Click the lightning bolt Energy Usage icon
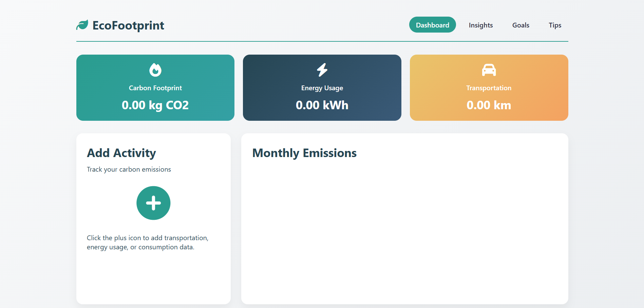 pyautogui.click(x=322, y=70)
